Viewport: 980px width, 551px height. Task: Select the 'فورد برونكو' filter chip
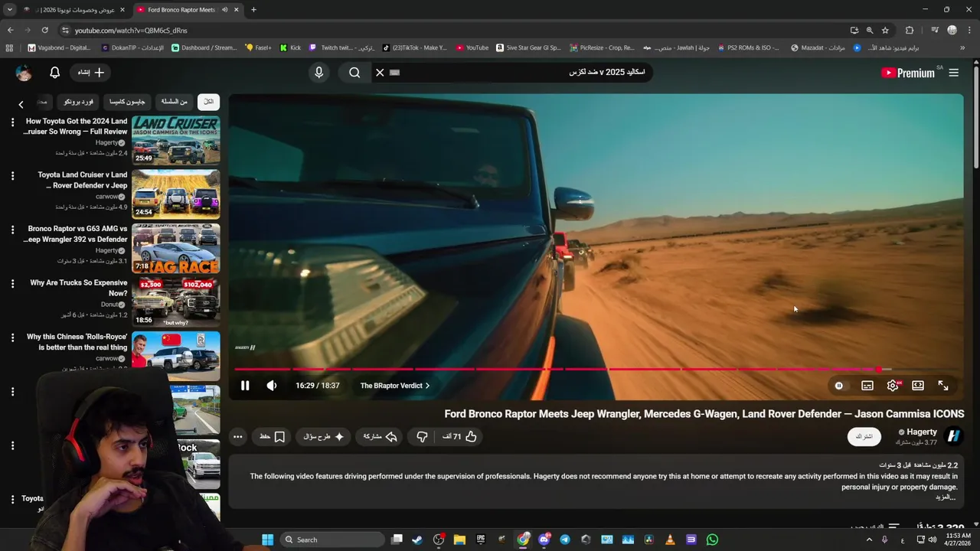tap(79, 102)
